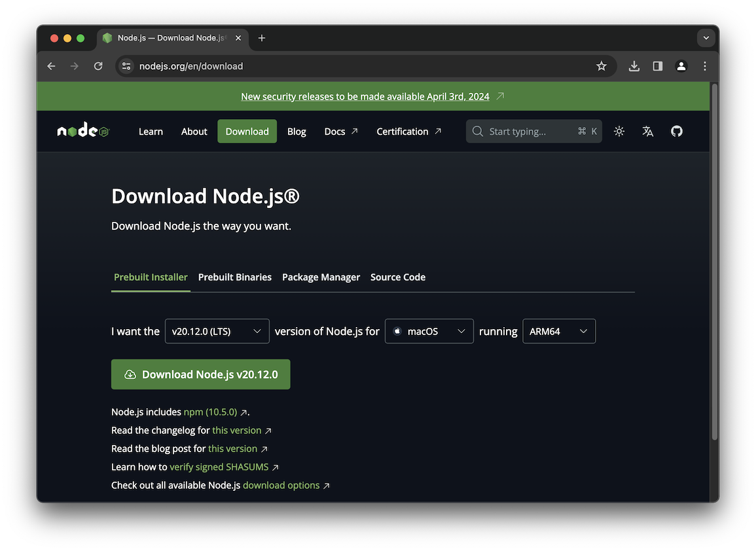Switch to the Prebuilt Binaries tab

(x=235, y=277)
